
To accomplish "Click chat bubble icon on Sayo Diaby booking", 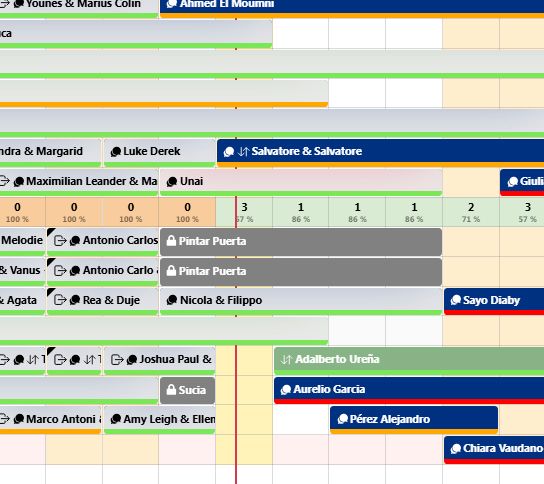I will pos(456,300).
